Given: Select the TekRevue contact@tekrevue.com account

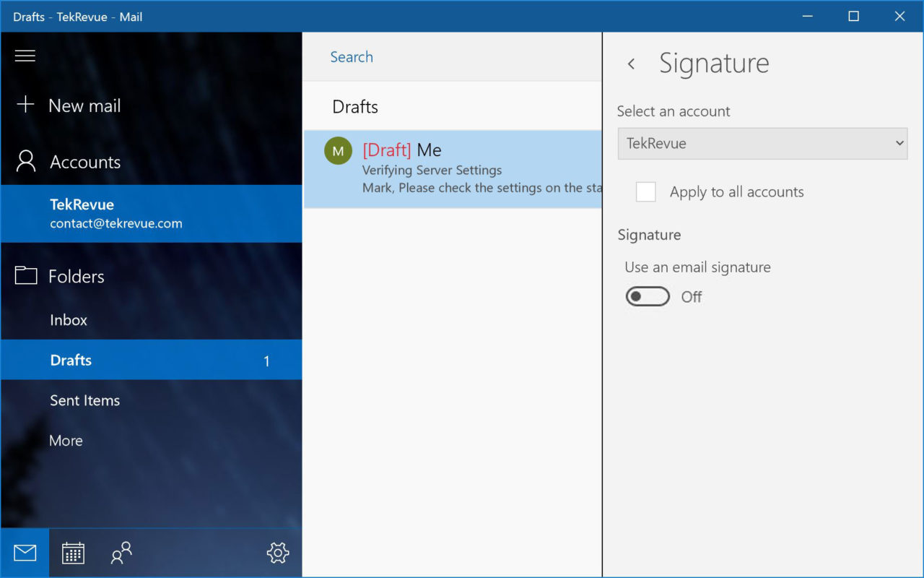Looking at the screenshot, I should [152, 213].
